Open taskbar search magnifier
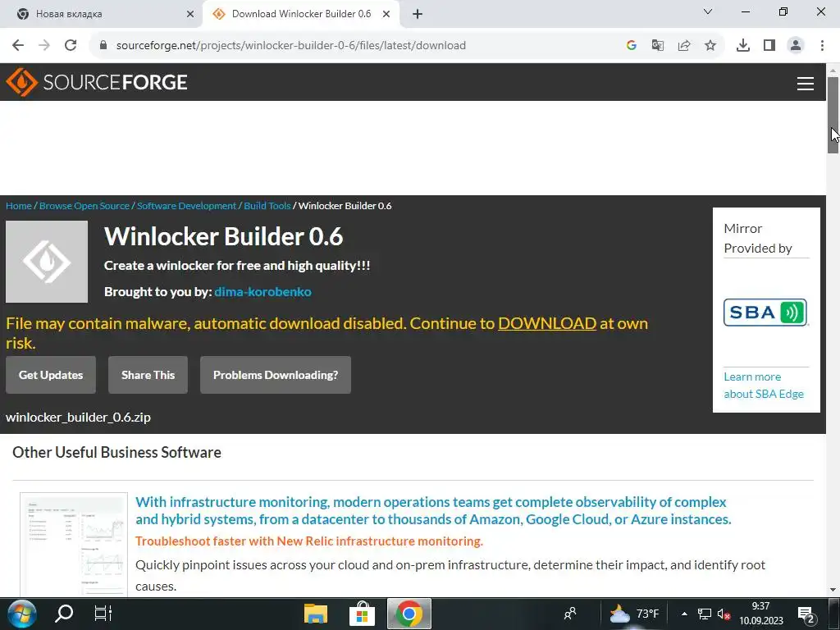The image size is (840, 630). click(64, 614)
